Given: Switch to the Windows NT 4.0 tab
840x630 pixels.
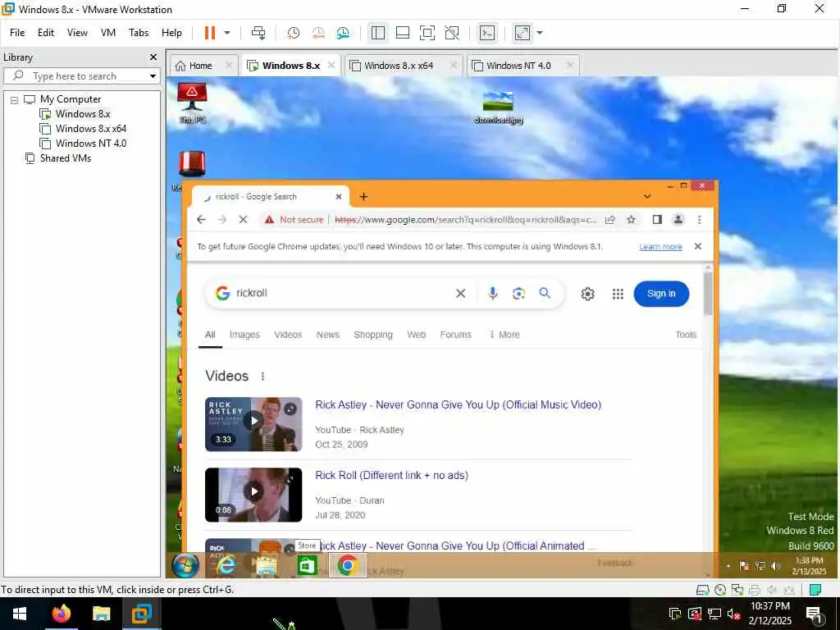Looking at the screenshot, I should click(518, 66).
